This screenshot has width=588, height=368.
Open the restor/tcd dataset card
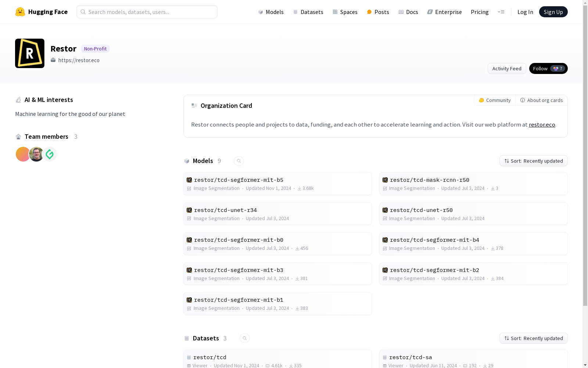pos(277,359)
